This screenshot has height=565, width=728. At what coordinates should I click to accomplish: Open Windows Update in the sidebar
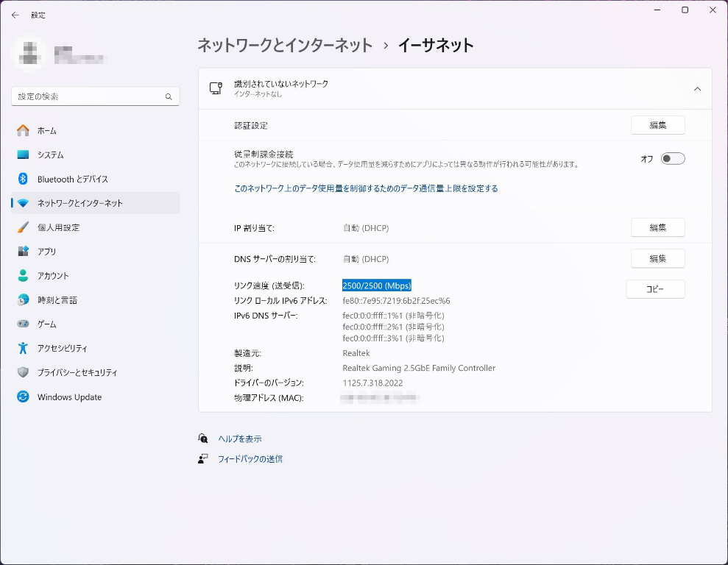point(69,397)
